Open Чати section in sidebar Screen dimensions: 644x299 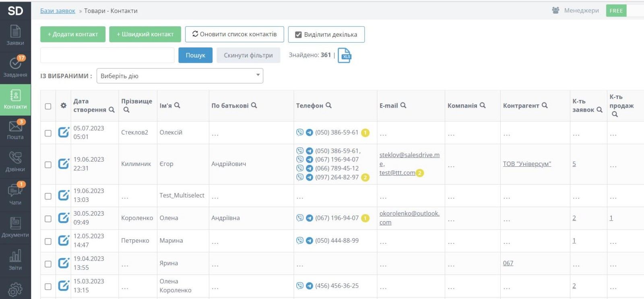tap(15, 194)
